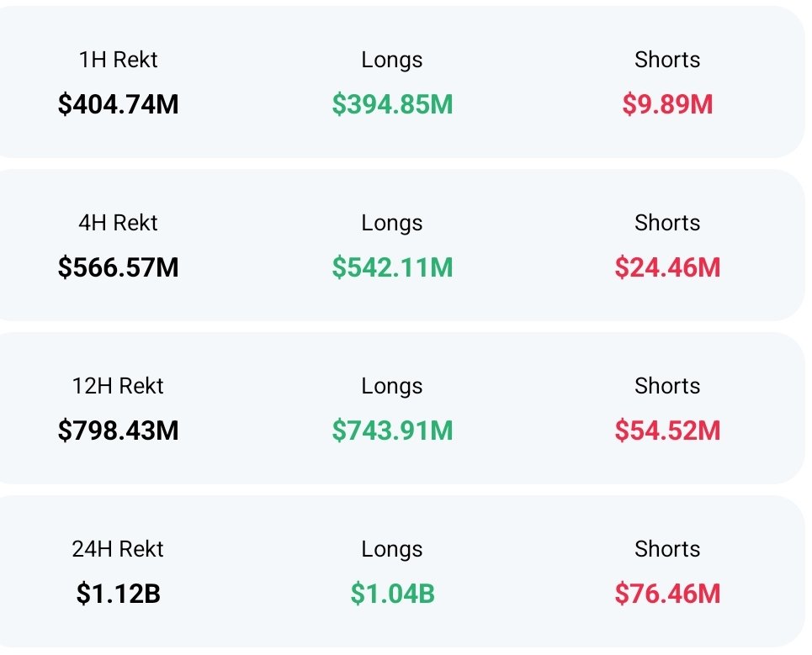Click the $54.52M shorts value

(667, 430)
